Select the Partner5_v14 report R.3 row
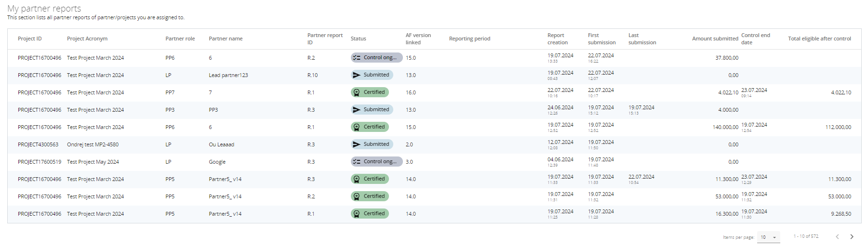 (x=225, y=179)
